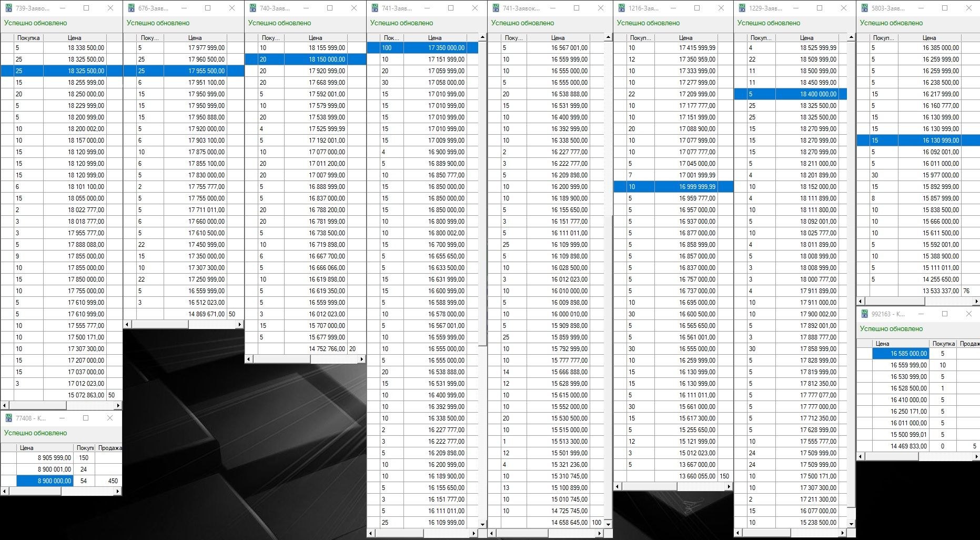The height and width of the screenshot is (540, 980).
Task: Click Продажа column header in 77408 window
Action: (x=110, y=448)
